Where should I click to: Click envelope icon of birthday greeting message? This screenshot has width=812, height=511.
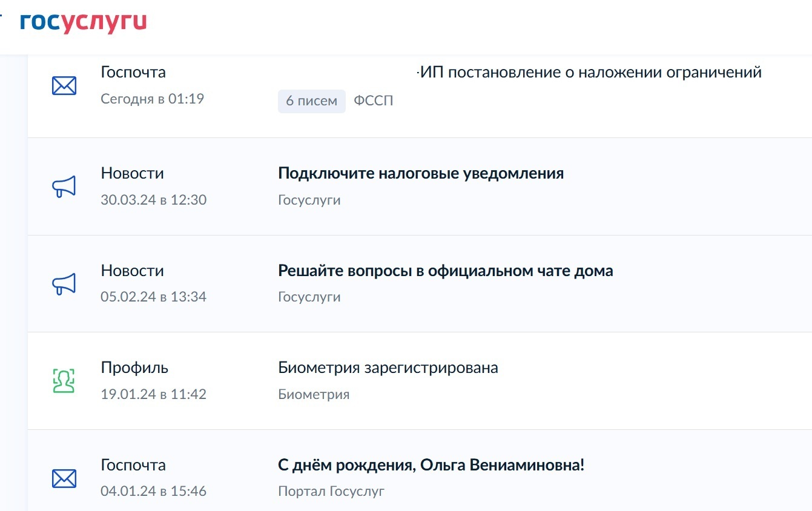pos(64,479)
